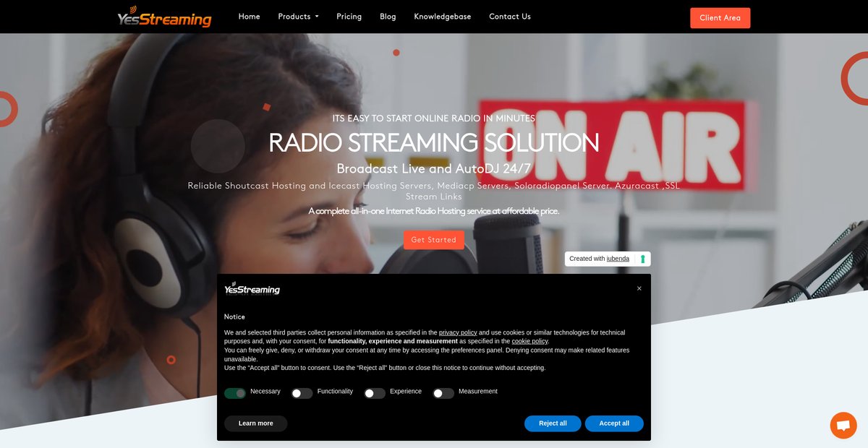The width and height of the screenshot is (868, 448).
Task: Click the Client Area button
Action: pyautogui.click(x=720, y=18)
